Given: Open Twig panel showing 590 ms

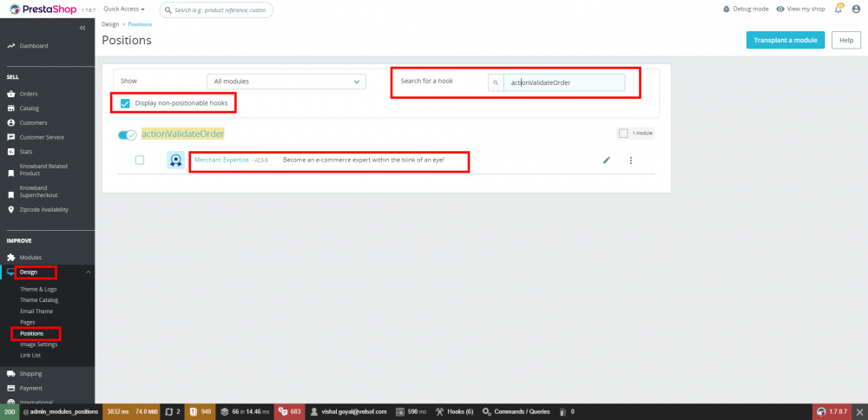Looking at the screenshot, I should tap(411, 411).
